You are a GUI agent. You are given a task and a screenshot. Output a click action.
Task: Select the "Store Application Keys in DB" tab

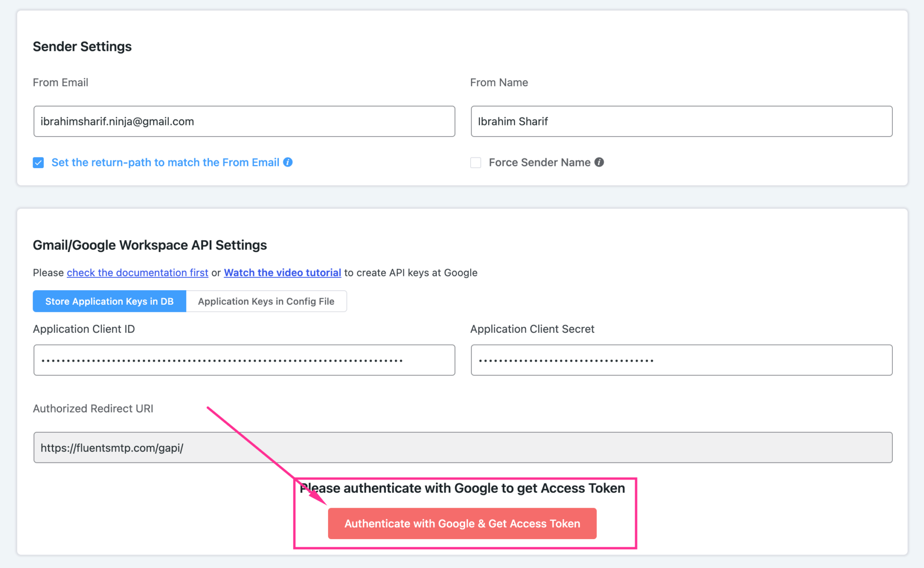pos(109,301)
